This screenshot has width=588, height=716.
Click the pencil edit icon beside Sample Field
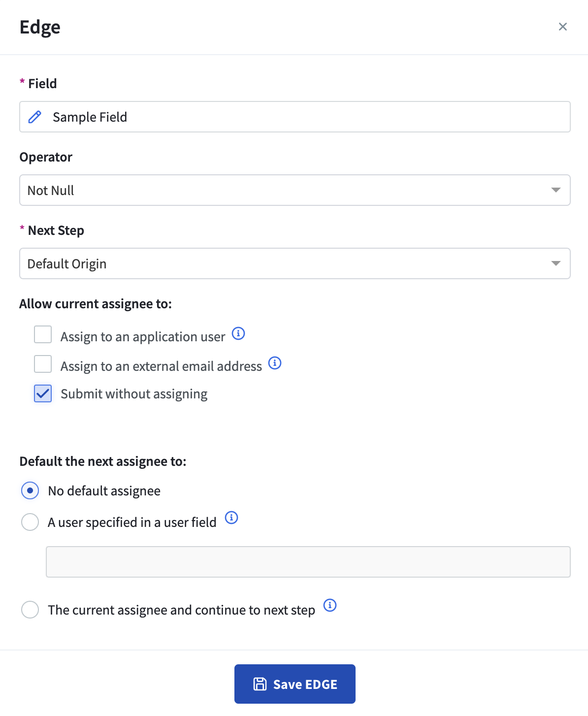35,117
